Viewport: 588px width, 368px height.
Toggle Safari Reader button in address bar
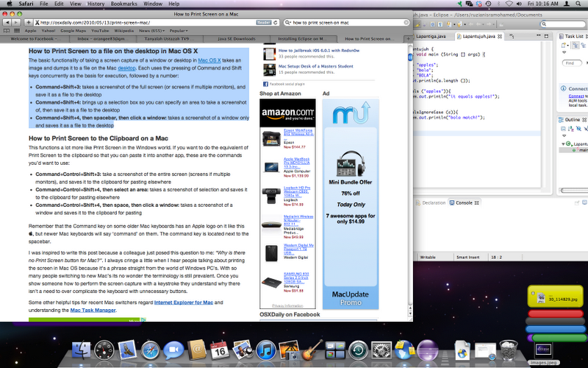tap(263, 23)
